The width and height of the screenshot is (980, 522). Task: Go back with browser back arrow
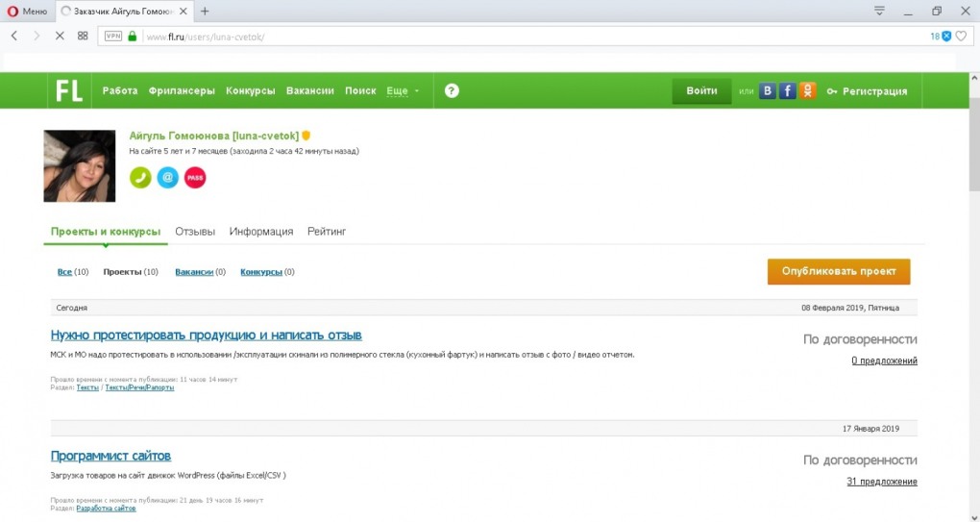tap(14, 37)
